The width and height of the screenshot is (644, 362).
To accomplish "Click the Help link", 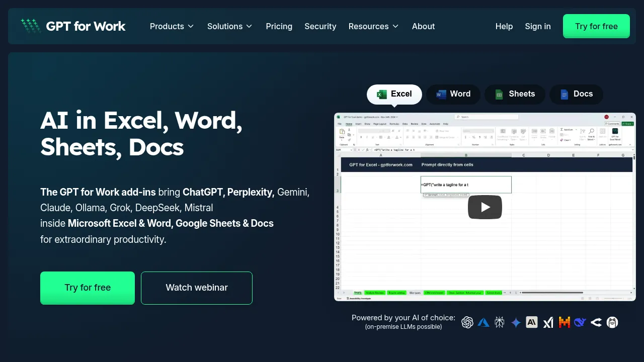I will point(504,26).
